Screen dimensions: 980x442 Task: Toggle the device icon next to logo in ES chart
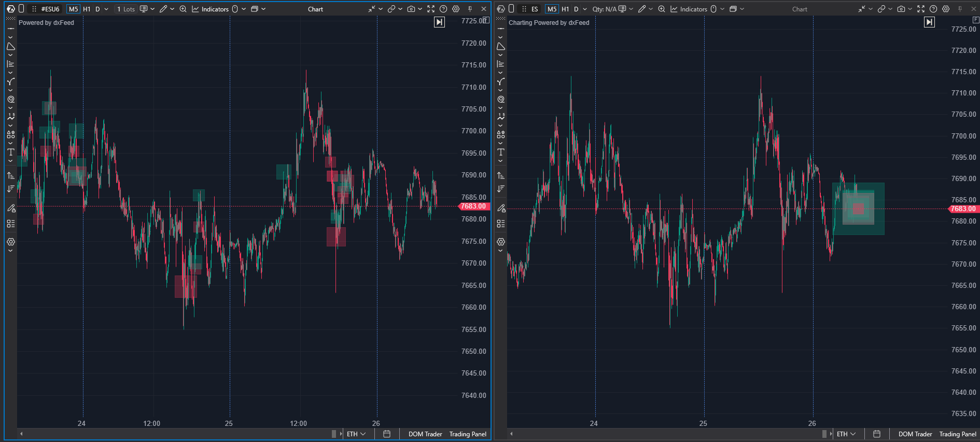(511, 9)
